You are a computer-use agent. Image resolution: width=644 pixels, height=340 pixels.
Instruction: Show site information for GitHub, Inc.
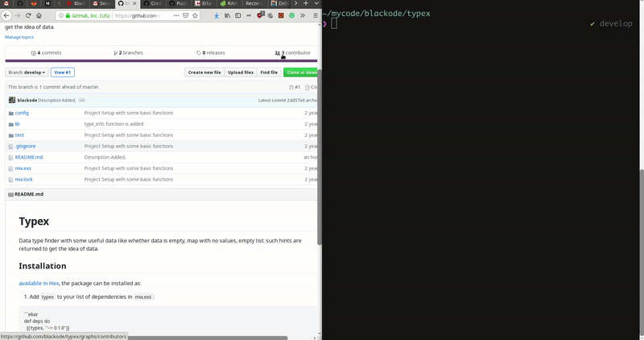87,15
